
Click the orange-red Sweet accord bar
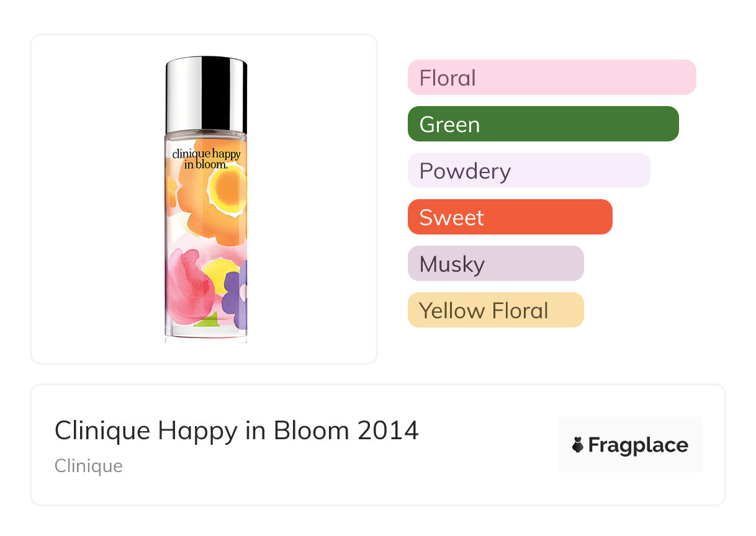[x=510, y=217]
